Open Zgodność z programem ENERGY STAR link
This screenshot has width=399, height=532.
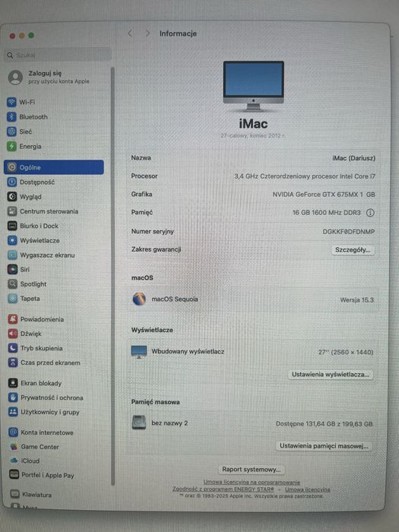point(223,489)
